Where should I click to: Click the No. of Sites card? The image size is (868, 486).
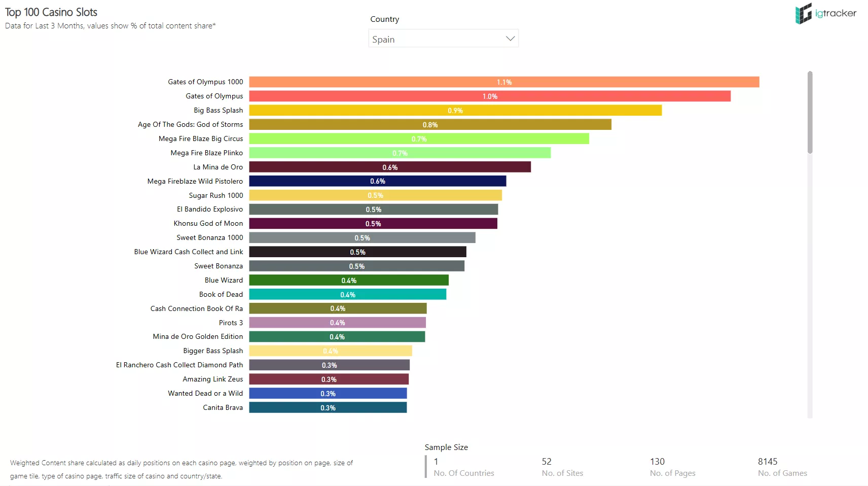pos(562,467)
